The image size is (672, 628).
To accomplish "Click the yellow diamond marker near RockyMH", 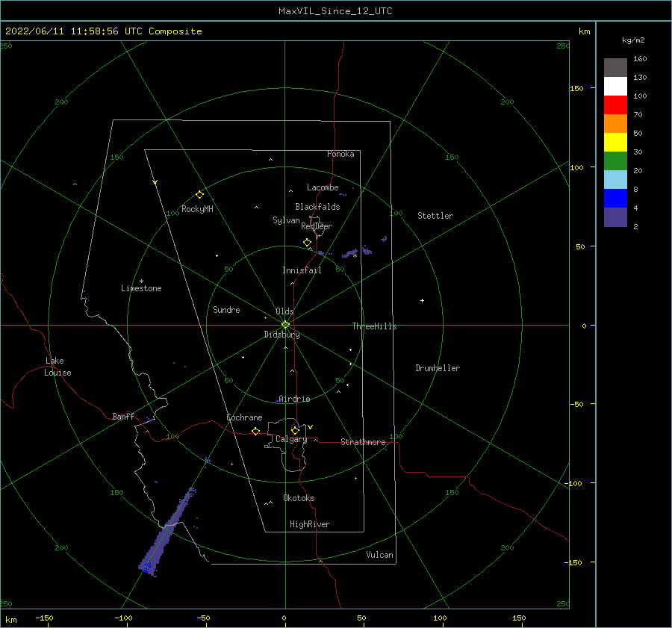I will [x=199, y=195].
